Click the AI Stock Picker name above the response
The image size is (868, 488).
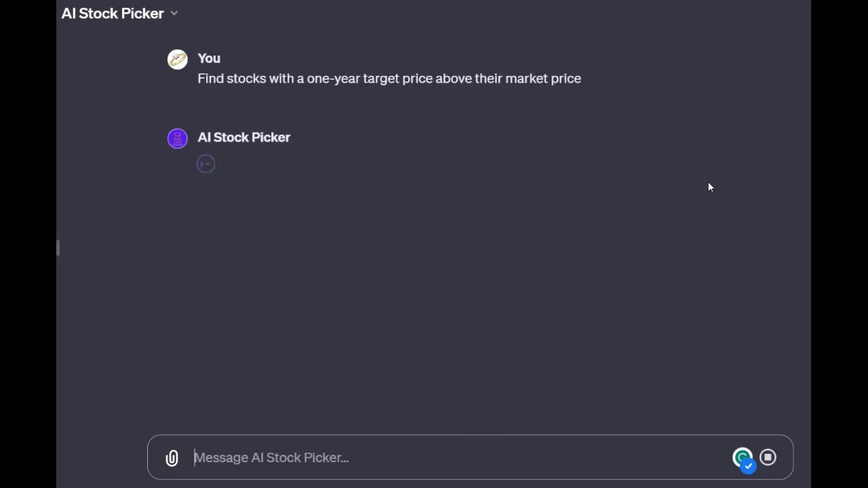tap(243, 138)
